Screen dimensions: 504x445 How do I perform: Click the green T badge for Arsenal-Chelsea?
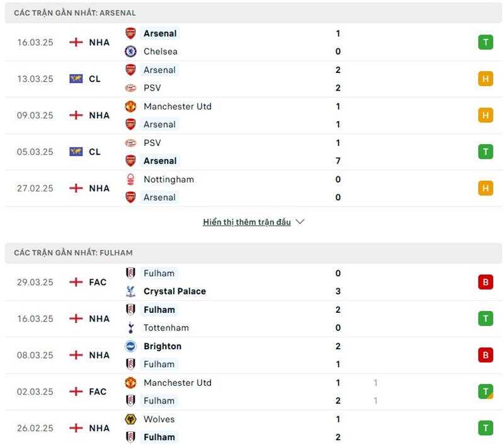(485, 42)
